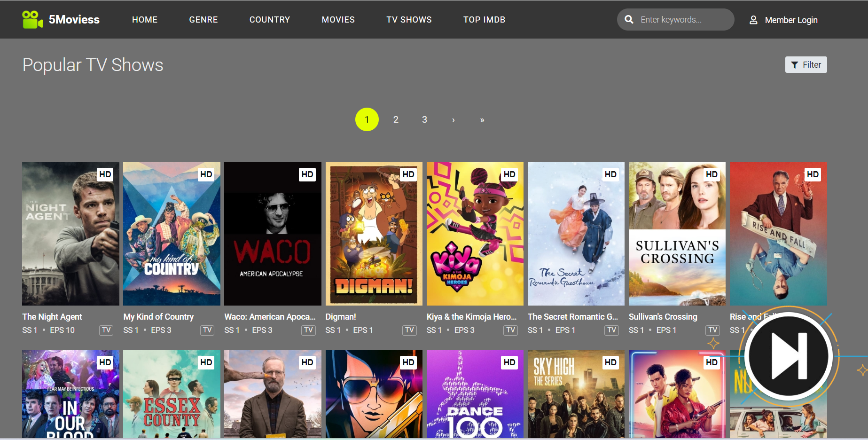Select page 1 in pagination
Screen dimensions: 868x440
(x=367, y=119)
